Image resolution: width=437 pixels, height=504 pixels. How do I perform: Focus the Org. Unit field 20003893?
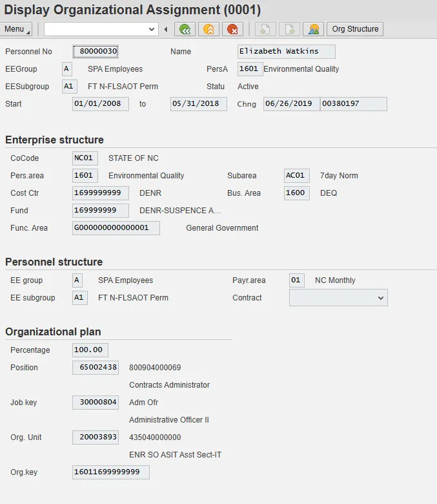96,437
